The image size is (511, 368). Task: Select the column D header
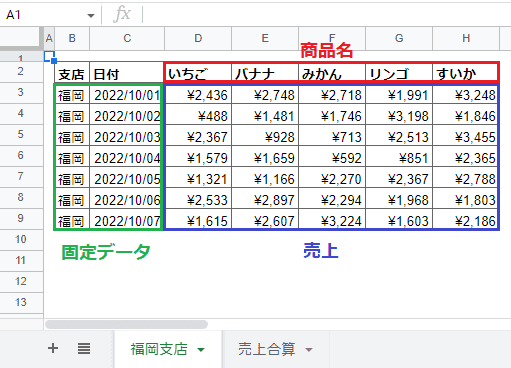pyautogui.click(x=198, y=39)
